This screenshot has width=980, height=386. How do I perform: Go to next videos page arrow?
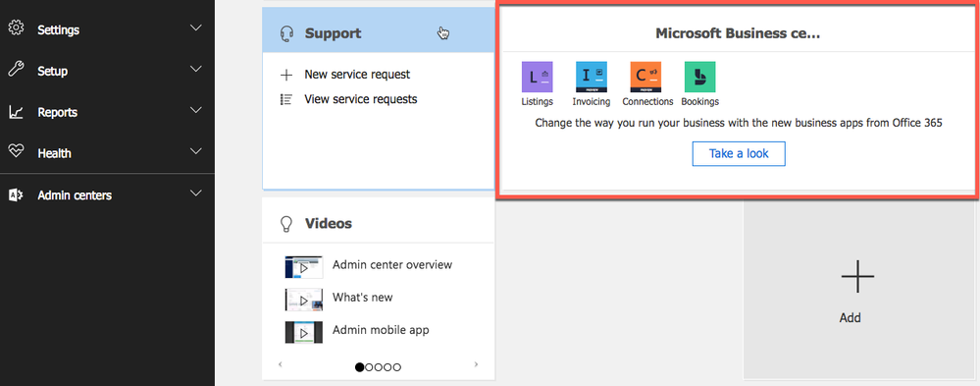coord(476,363)
